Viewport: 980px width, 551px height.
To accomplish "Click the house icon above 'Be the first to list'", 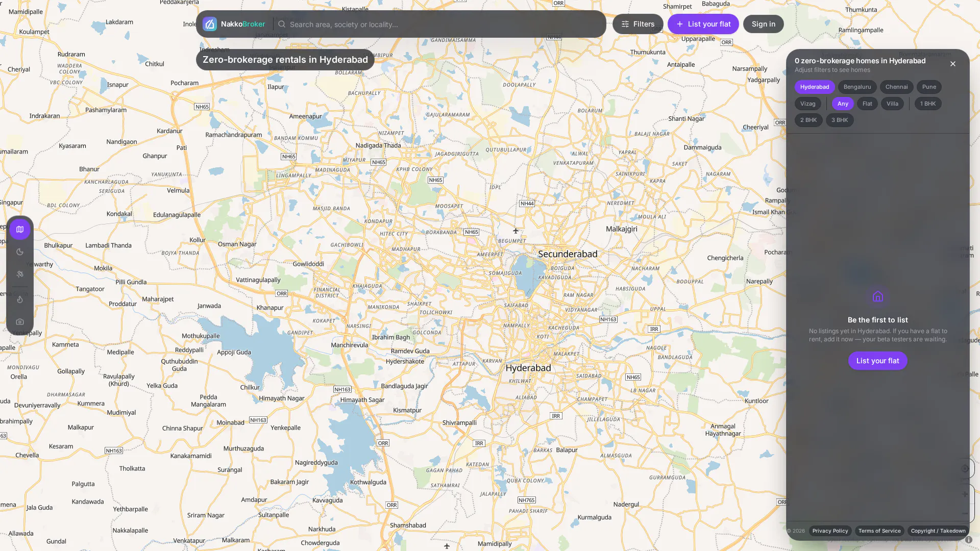I will click(x=878, y=296).
